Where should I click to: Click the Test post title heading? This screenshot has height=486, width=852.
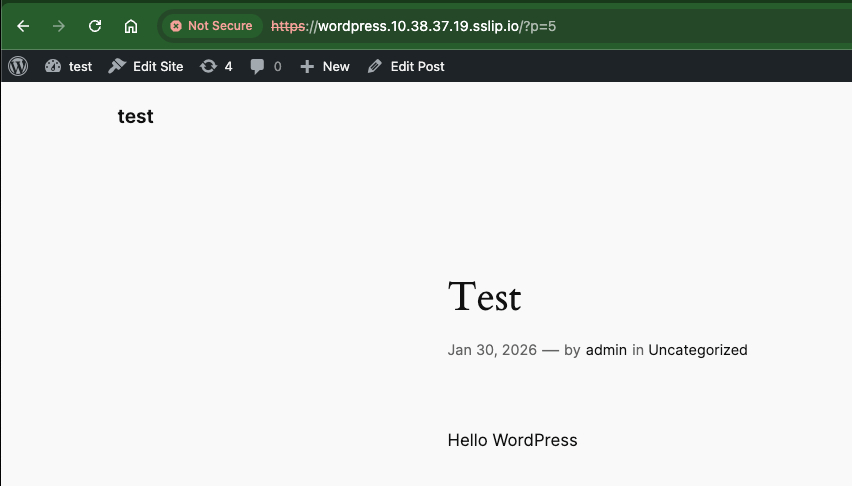(484, 297)
